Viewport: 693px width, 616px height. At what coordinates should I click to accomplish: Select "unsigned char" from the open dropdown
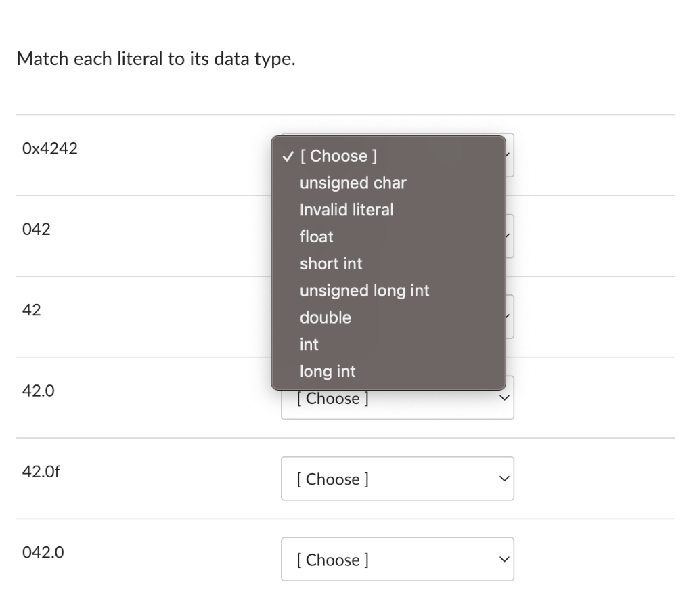point(352,183)
